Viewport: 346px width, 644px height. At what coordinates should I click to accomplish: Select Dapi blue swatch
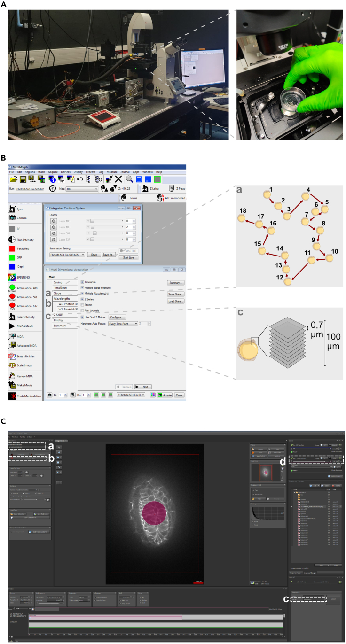pyautogui.click(x=13, y=266)
